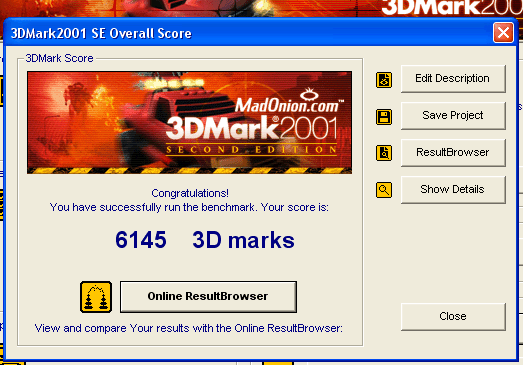Select the Save Project floppy disk icon
The width and height of the screenshot is (523, 365).
pyautogui.click(x=384, y=117)
